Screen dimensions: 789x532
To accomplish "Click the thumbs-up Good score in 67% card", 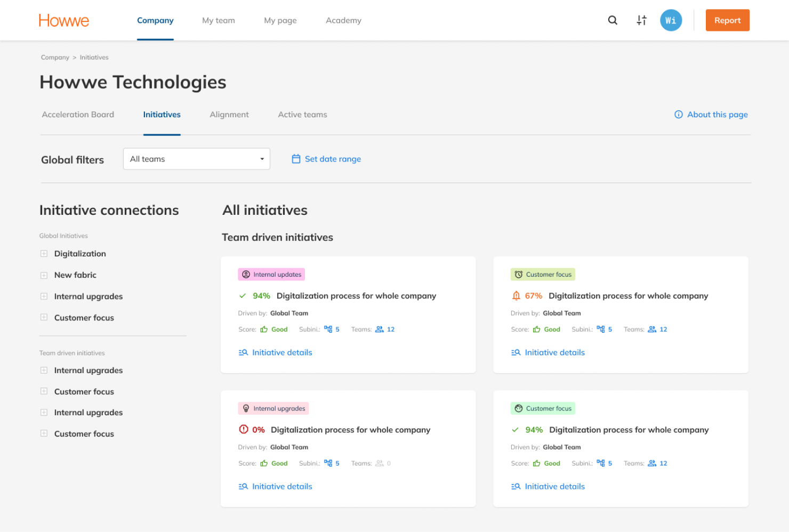I will (x=546, y=329).
